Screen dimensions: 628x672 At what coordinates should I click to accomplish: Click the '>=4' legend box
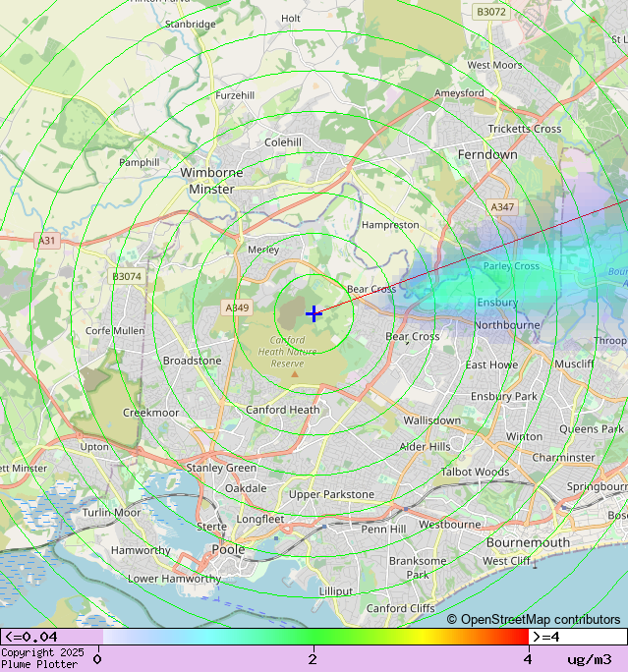point(578,637)
